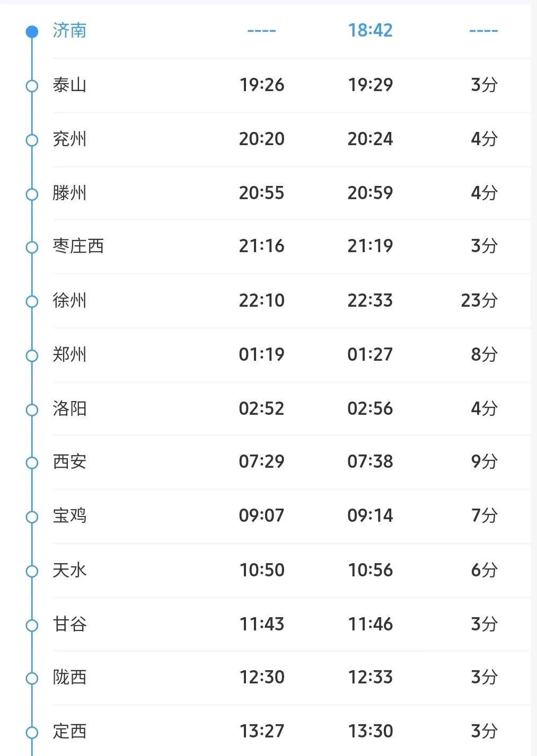Image resolution: width=537 pixels, height=756 pixels.
Task: Click the 甘谷 stop circle marker
Action: click(x=32, y=625)
